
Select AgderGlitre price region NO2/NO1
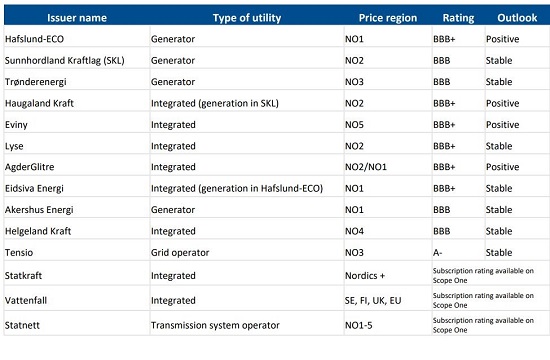[365, 167]
